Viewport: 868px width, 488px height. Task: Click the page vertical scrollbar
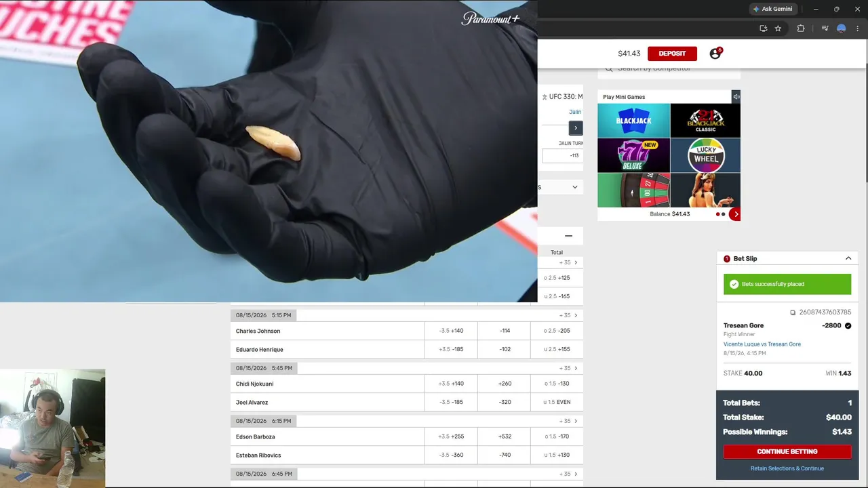pos(865,122)
